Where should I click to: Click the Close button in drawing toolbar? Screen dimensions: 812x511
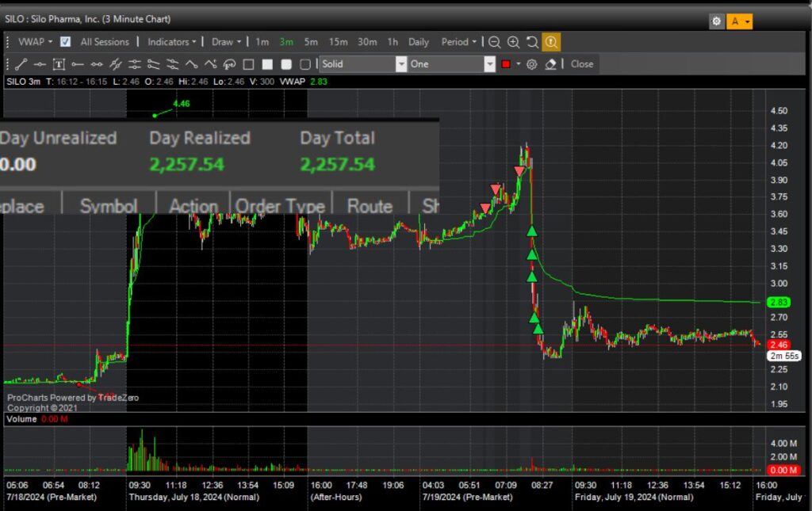tap(581, 64)
